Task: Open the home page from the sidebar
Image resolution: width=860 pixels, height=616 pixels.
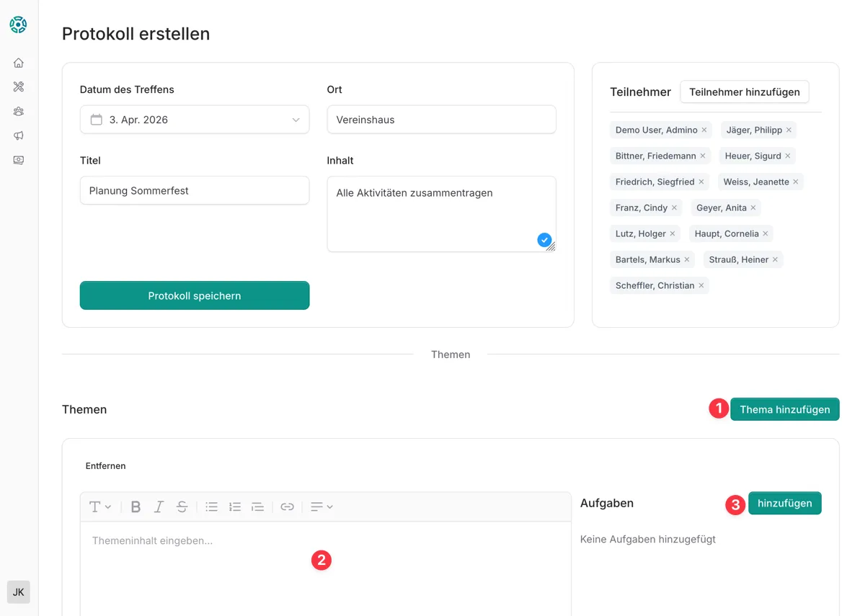Action: [x=19, y=63]
